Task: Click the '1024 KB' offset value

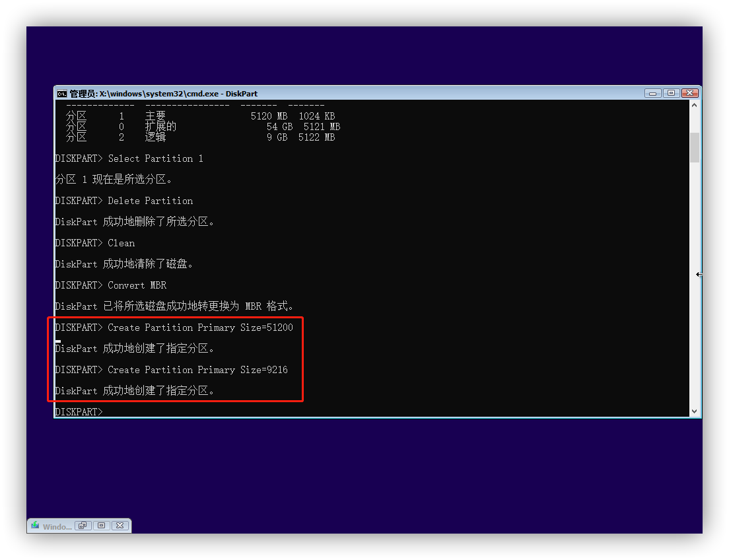Action: point(316,116)
